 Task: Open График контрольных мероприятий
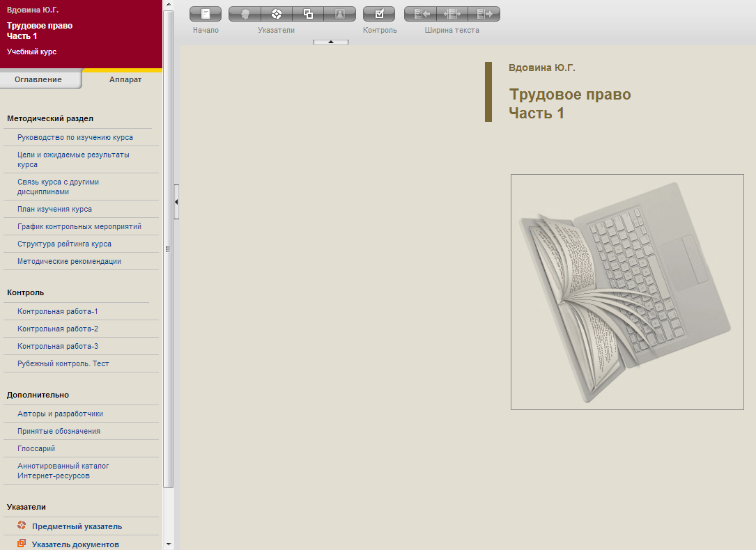[79, 226]
